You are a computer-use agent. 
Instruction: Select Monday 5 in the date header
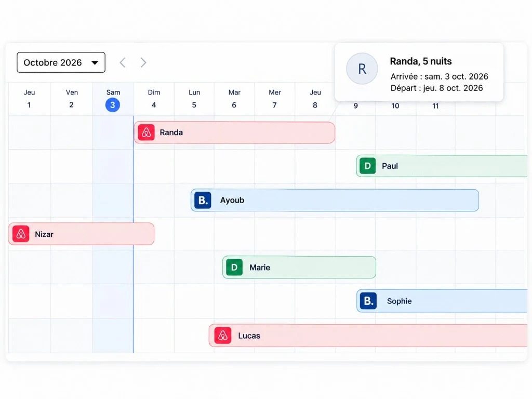pos(194,99)
